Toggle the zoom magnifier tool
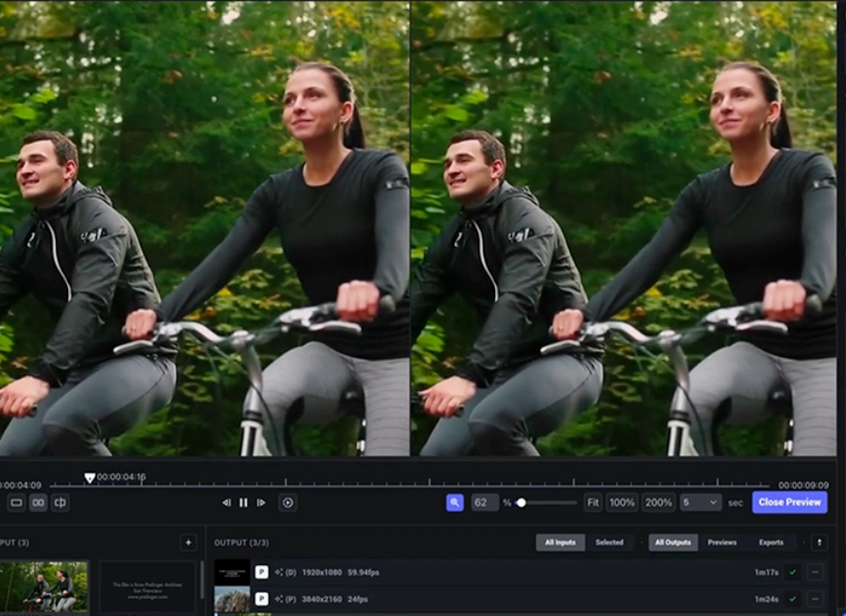The width and height of the screenshot is (846, 616). coord(456,501)
